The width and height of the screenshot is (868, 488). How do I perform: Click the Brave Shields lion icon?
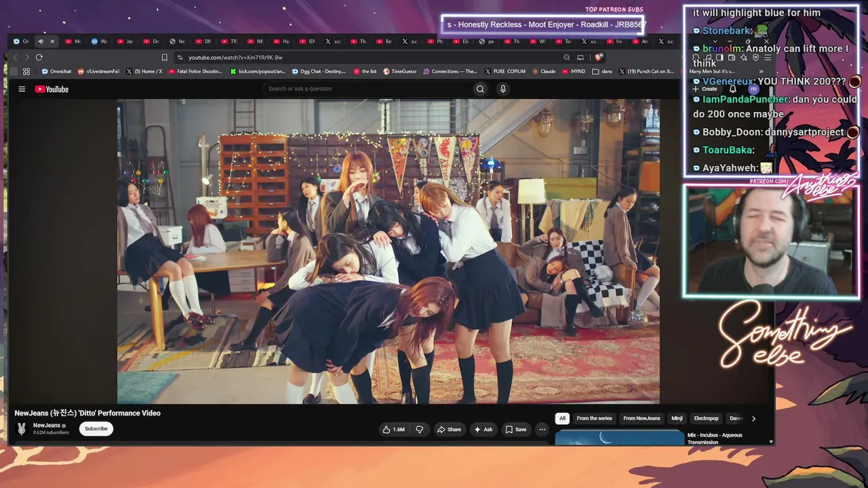point(597,58)
